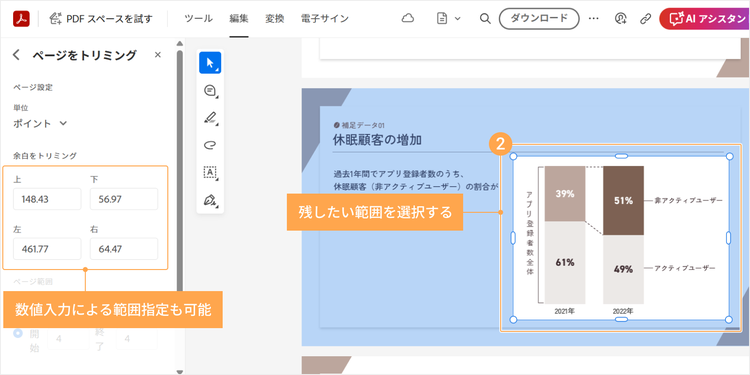Click the 2021年 axis label
The image size is (750, 375).
(x=564, y=311)
